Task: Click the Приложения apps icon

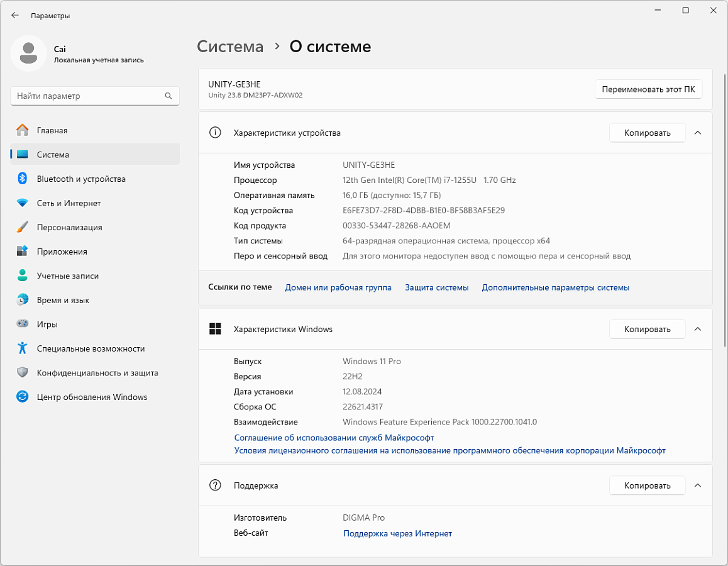Action: [x=22, y=251]
